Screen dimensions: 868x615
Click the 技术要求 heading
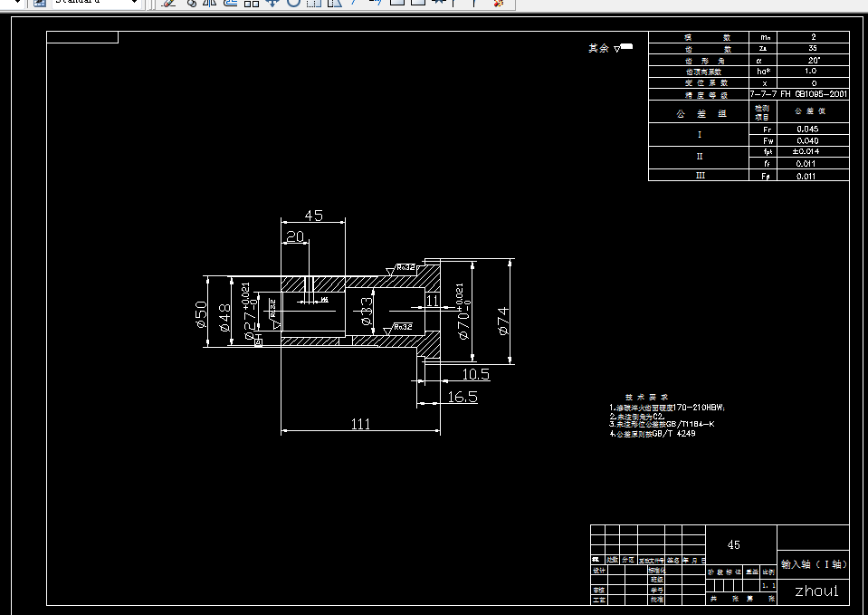coord(646,398)
